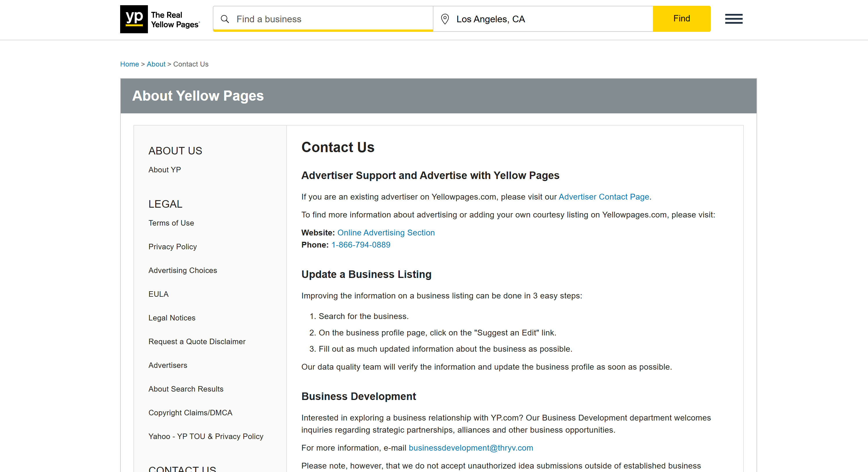Open the EULA page
Image resolution: width=868 pixels, height=472 pixels.
[x=158, y=294]
